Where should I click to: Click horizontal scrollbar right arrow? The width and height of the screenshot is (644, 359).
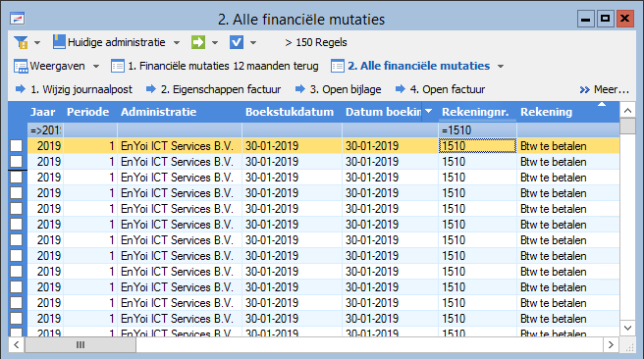pos(611,344)
